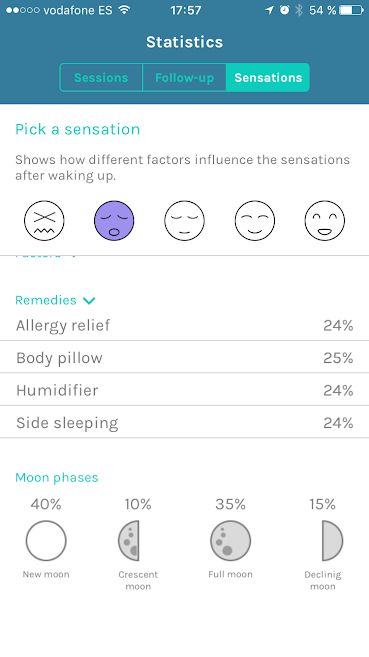369x657 pixels.
Task: Select the gently smiling face sensation
Action: [255, 220]
